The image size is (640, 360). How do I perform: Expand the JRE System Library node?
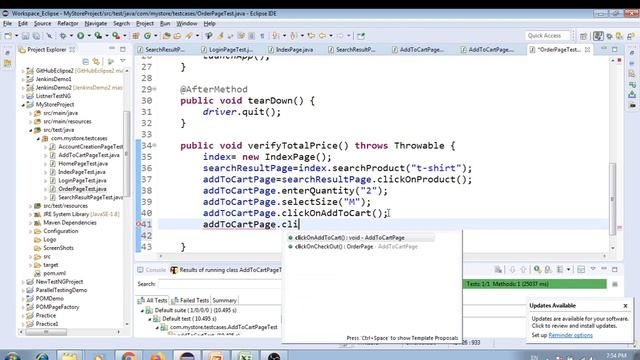[x=31, y=214]
